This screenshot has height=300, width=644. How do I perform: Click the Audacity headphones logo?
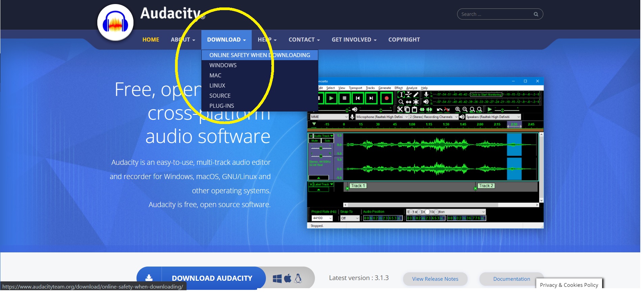coord(115,23)
